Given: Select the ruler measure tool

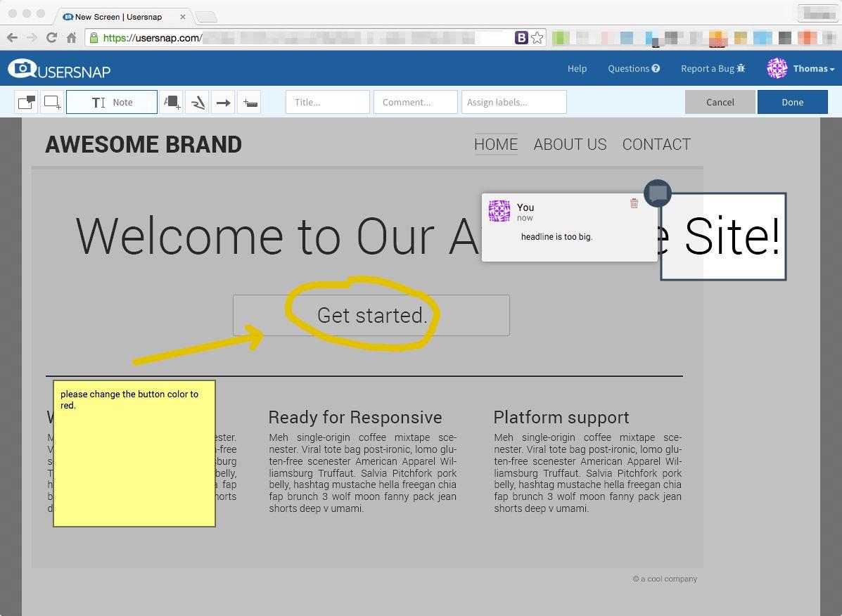Looking at the screenshot, I should pyautogui.click(x=250, y=103).
